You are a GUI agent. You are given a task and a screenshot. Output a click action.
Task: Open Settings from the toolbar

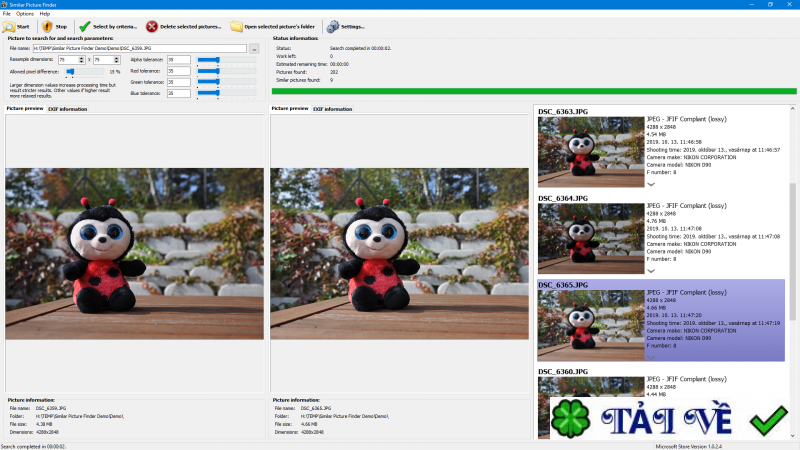(x=333, y=26)
